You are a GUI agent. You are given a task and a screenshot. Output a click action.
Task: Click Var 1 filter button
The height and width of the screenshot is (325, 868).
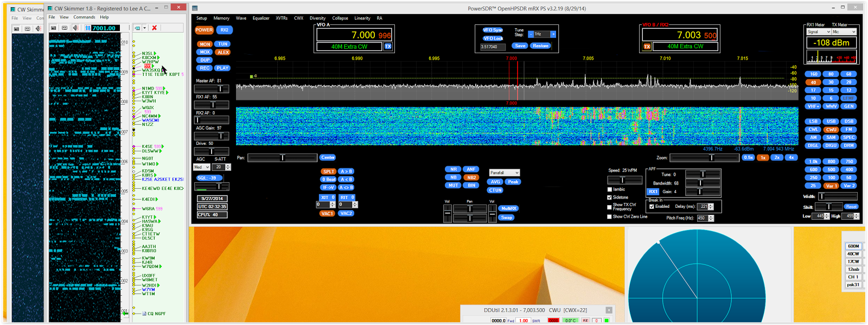coord(831,186)
